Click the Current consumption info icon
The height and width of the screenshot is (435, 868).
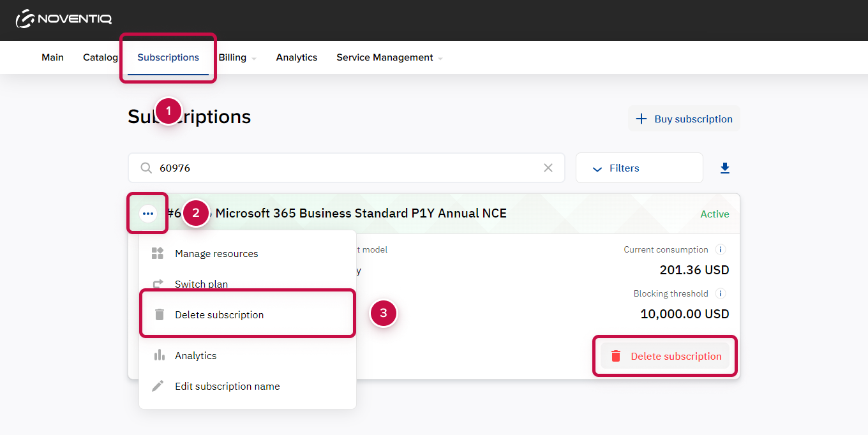[721, 249]
